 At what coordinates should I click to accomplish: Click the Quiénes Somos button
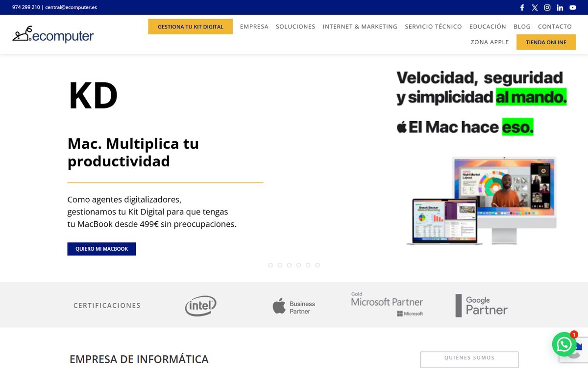coord(469,359)
